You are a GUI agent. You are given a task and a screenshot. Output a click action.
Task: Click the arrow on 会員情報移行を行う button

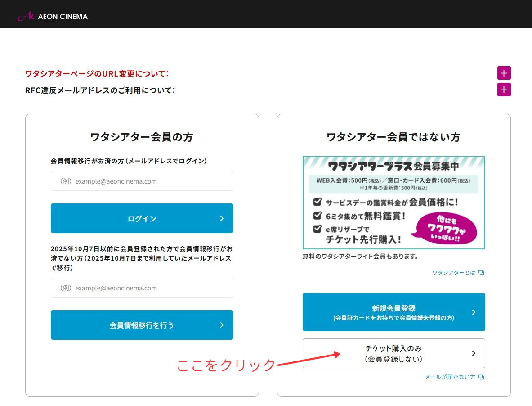click(222, 325)
